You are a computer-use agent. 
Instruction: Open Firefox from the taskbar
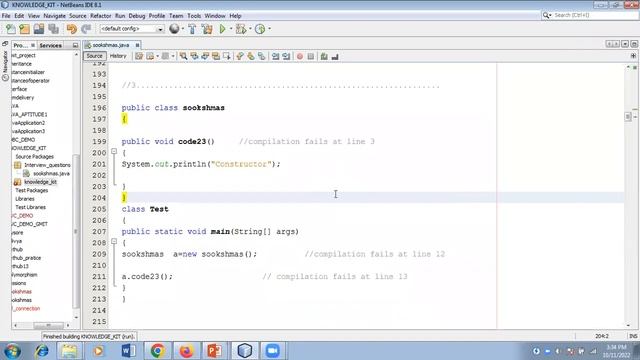click(x=186, y=351)
